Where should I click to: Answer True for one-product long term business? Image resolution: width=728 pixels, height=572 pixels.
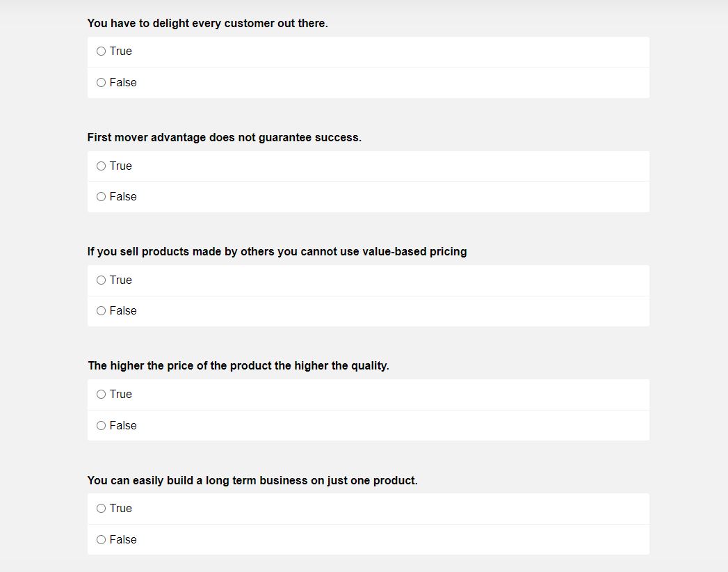tap(102, 509)
